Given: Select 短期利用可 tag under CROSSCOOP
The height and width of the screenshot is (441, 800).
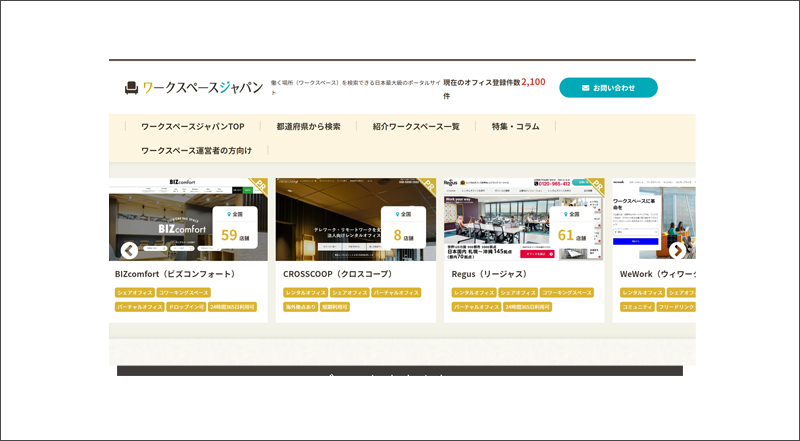Looking at the screenshot, I should [335, 307].
